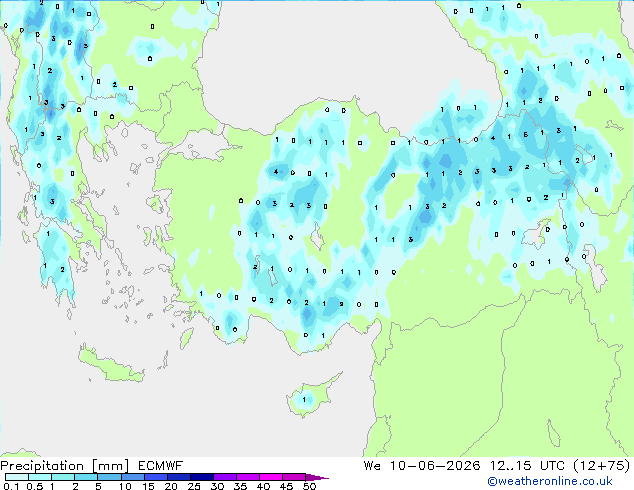Viewport: 634px width, 490px height.
Task: Click the 25 to 30 mm legend swatch
Action: tap(201, 477)
